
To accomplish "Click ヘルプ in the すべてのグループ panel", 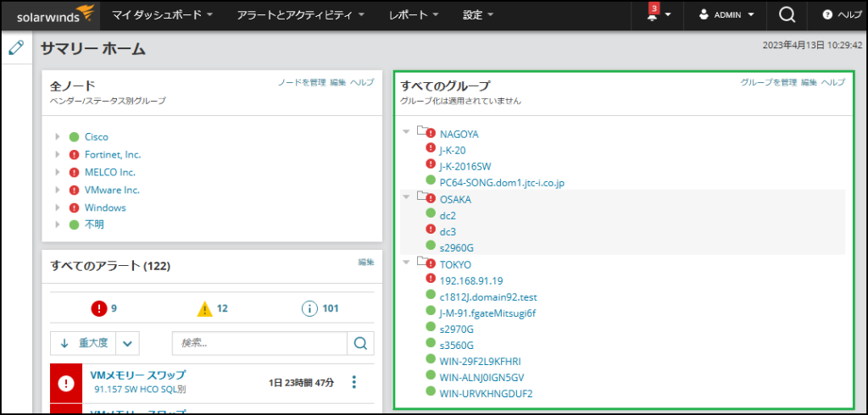I will tap(833, 82).
